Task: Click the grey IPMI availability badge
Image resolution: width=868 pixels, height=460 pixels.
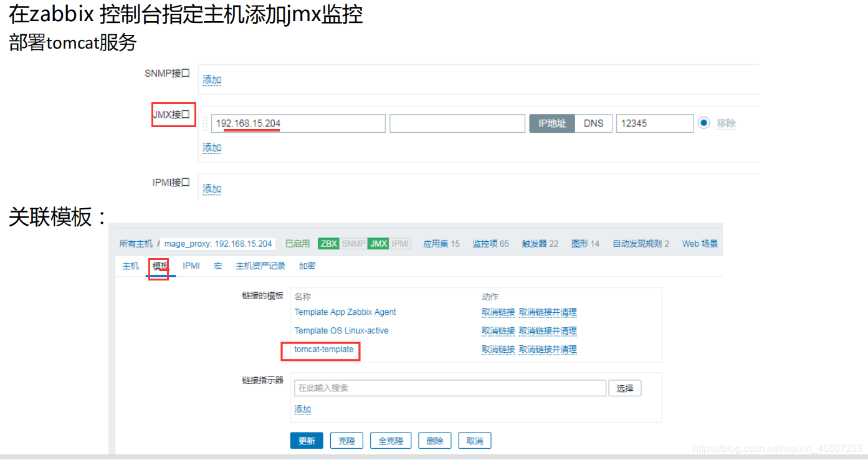Action: point(401,244)
